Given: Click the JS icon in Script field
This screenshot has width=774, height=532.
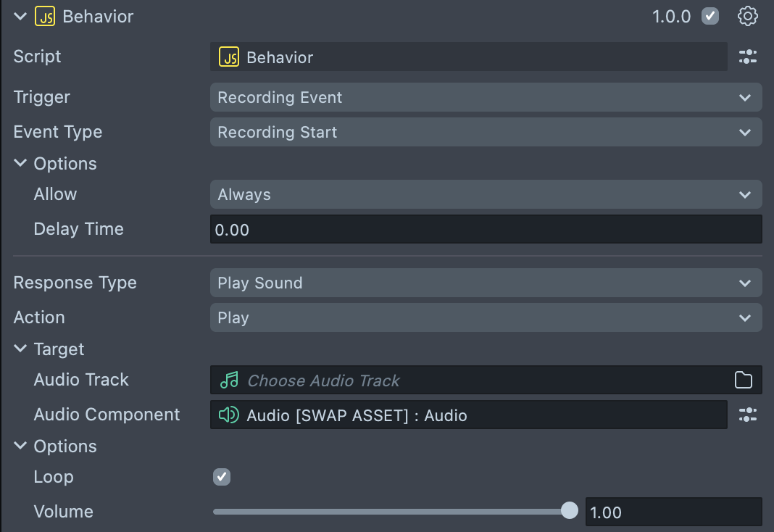Looking at the screenshot, I should tap(229, 57).
